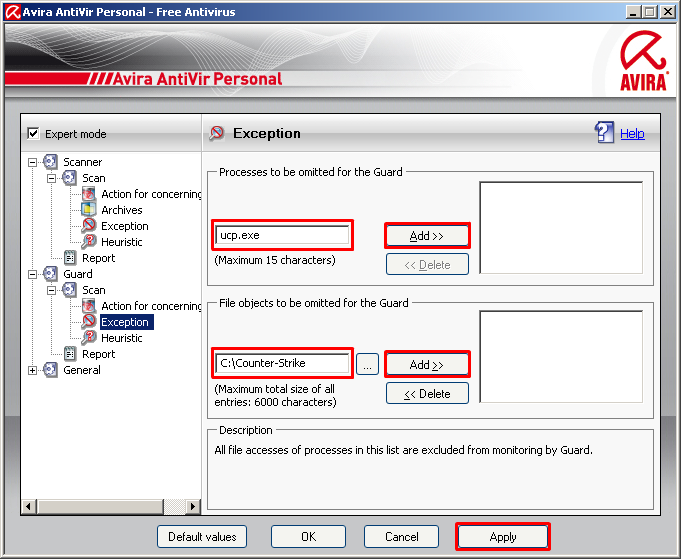Close the Avira AntiVir window
This screenshot has height=559, width=681.
668,12
